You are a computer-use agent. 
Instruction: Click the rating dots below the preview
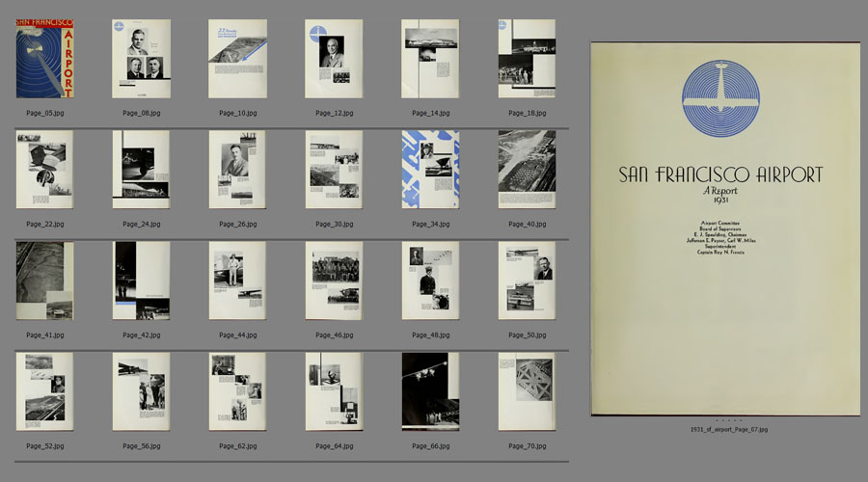tap(723, 421)
